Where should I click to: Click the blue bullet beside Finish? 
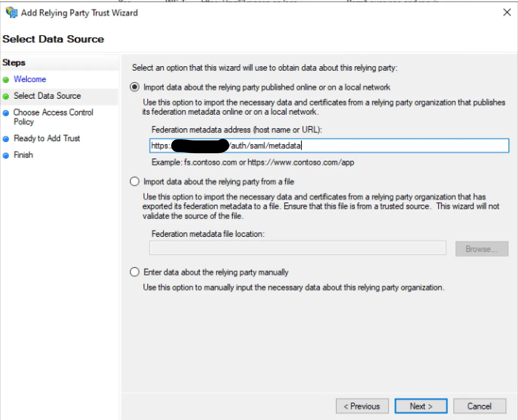(6, 156)
